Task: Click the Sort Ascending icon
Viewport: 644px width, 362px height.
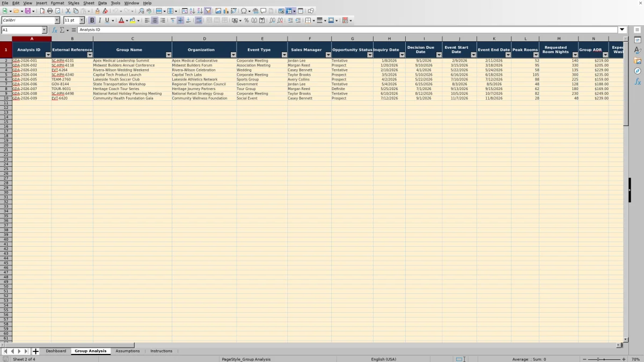Action: [x=192, y=11]
